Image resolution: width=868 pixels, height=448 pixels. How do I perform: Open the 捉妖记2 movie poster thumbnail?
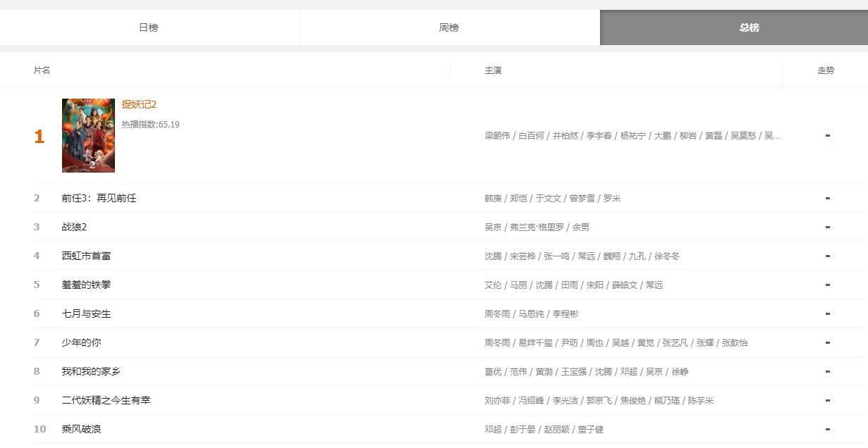(x=88, y=135)
